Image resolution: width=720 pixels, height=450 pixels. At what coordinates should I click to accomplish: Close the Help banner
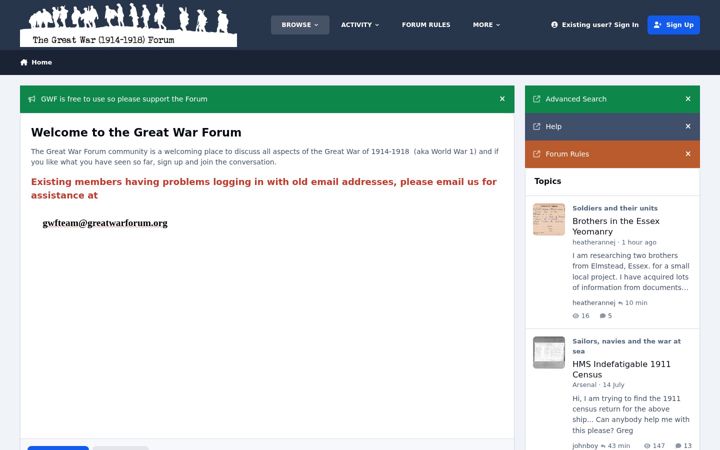click(x=688, y=126)
